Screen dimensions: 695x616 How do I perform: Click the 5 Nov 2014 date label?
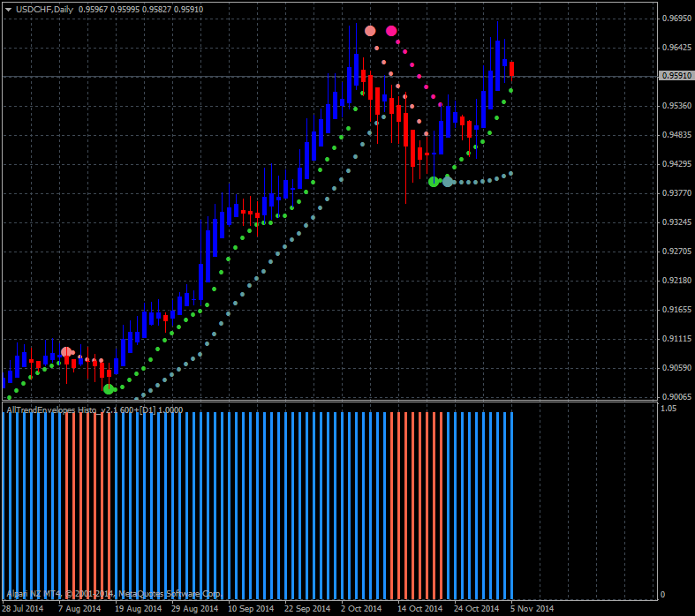pos(532,608)
